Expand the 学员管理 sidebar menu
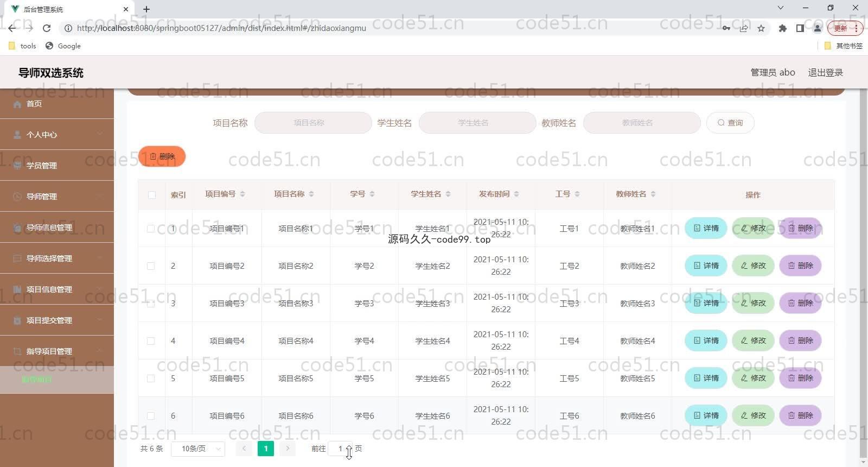Screen dimensions: 868x467 click(57, 166)
